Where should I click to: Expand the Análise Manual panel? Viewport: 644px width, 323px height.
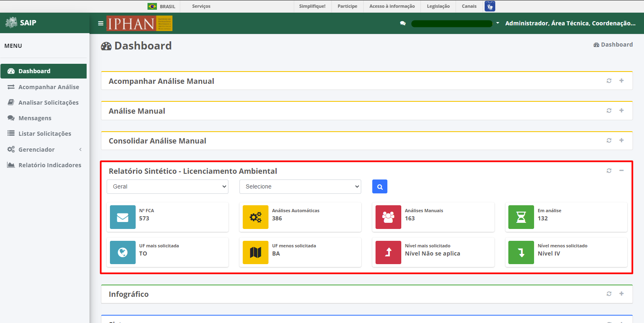coord(622,110)
